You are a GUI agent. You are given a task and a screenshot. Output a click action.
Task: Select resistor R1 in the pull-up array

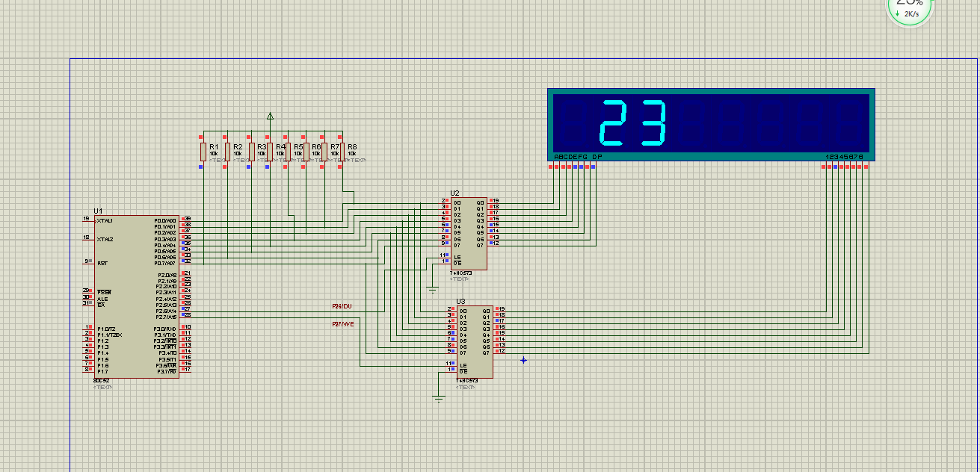(202, 152)
